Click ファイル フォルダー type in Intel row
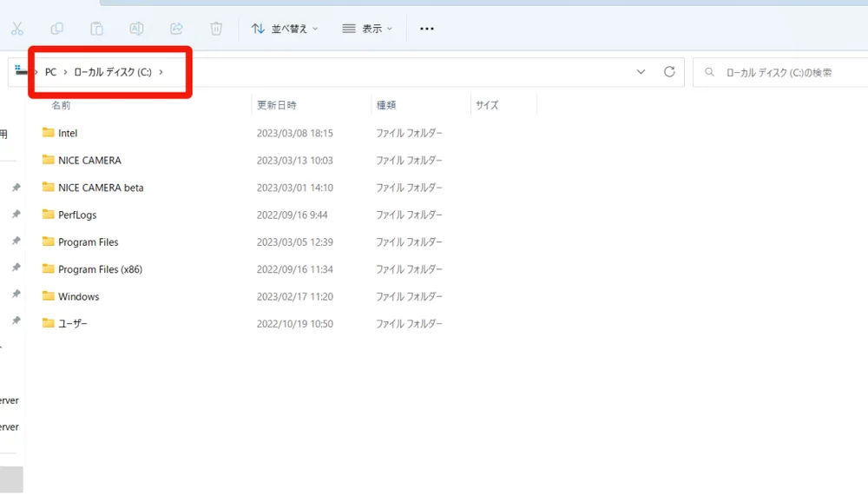This screenshot has width=868, height=496. coord(409,133)
